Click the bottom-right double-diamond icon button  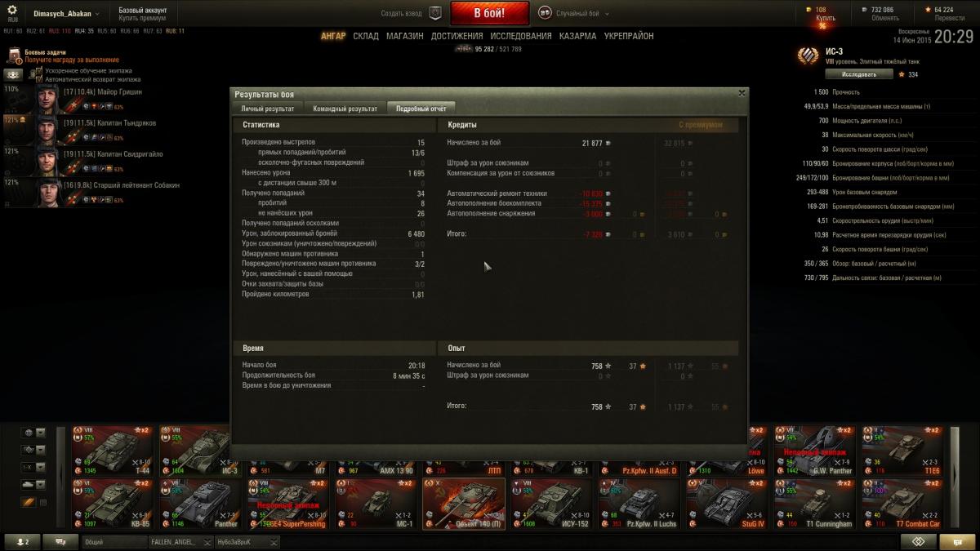click(x=918, y=542)
